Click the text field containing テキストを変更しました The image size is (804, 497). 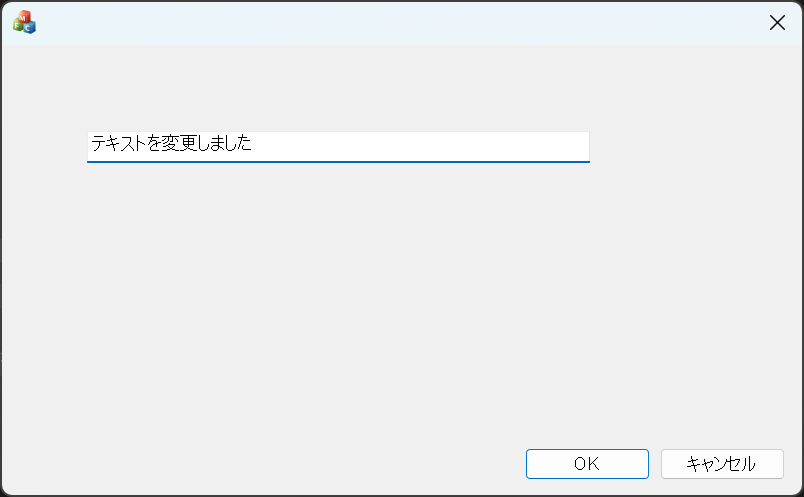point(338,145)
